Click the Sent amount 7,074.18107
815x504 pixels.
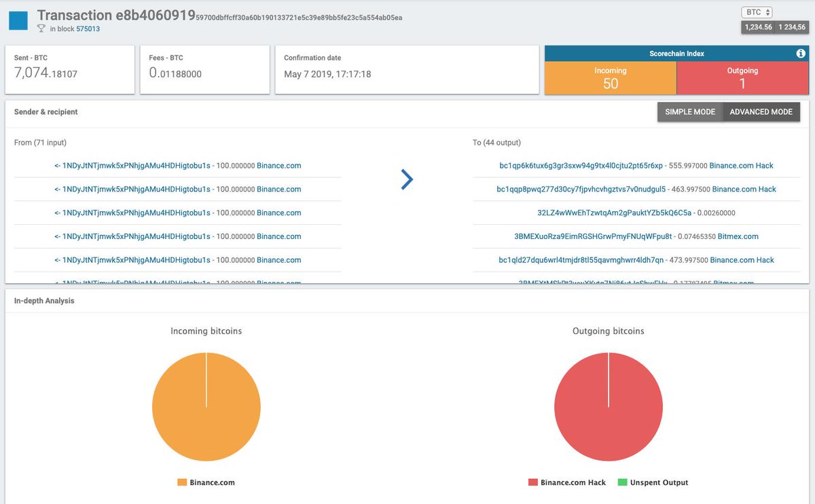(46, 73)
